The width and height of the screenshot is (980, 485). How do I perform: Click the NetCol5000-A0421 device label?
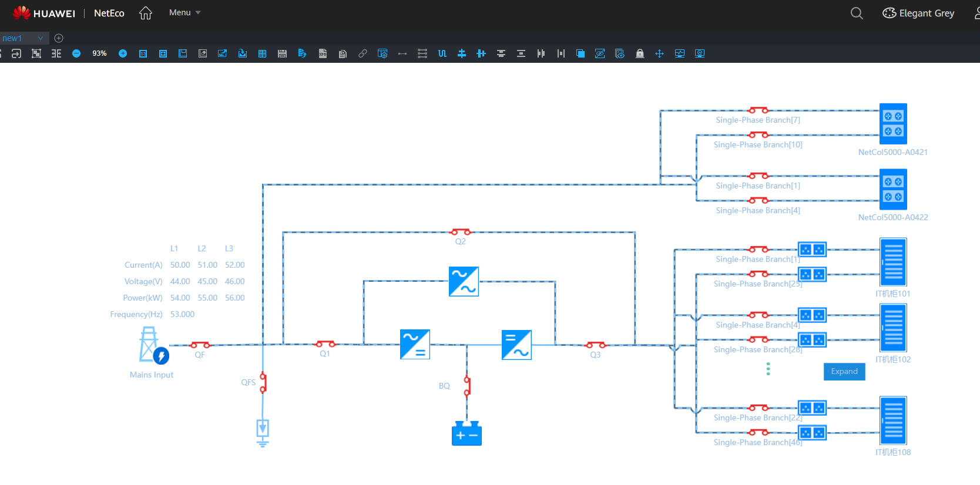point(892,152)
